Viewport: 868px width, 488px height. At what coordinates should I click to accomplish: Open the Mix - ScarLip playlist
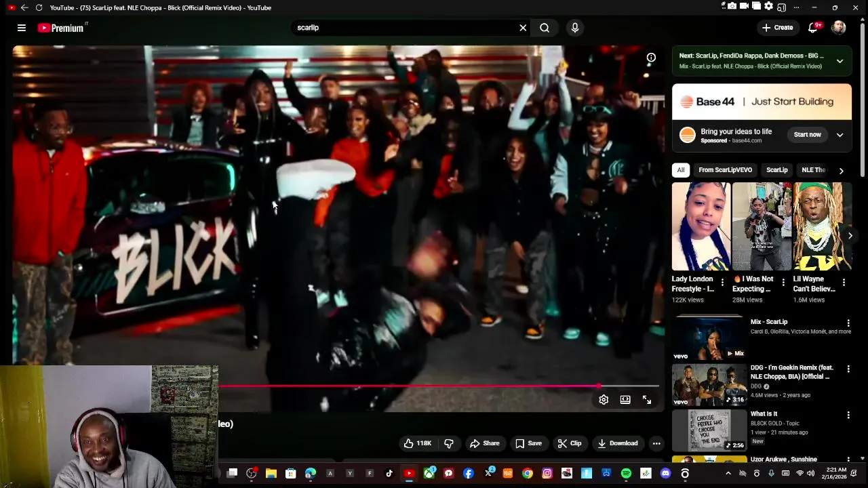point(709,338)
